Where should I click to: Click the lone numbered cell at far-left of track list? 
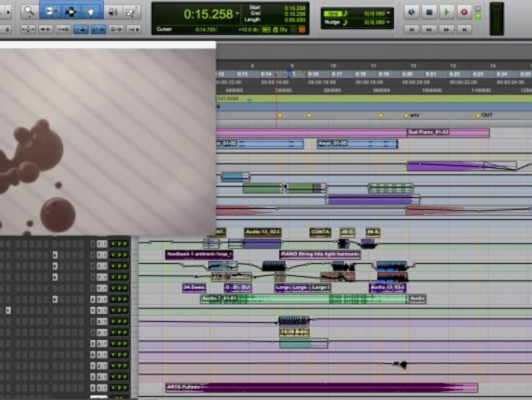(8, 311)
